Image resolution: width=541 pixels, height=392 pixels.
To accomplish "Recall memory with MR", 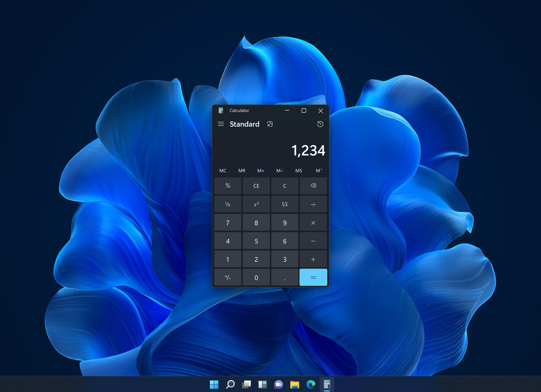I will click(242, 171).
